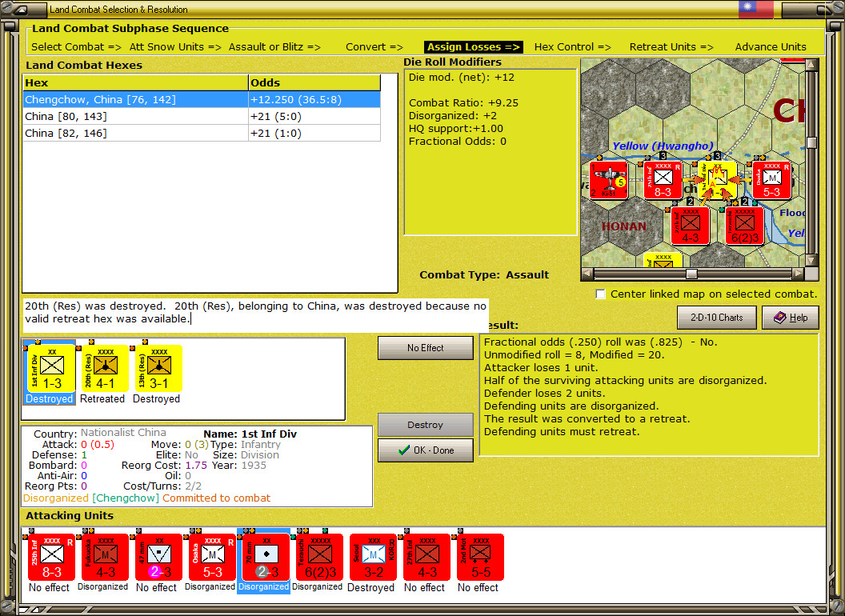
Task: Click 'Retreated' status under 20th (Res)
Action: (x=102, y=399)
